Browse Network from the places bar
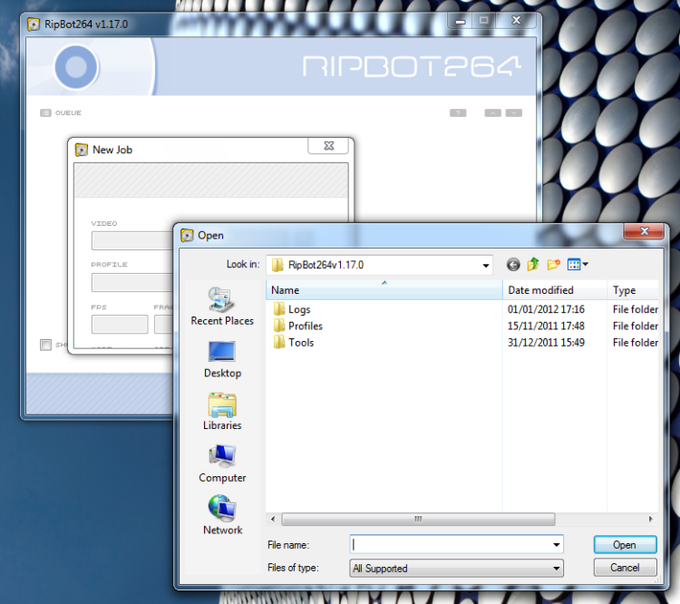The height and width of the screenshot is (604, 680). pyautogui.click(x=222, y=516)
